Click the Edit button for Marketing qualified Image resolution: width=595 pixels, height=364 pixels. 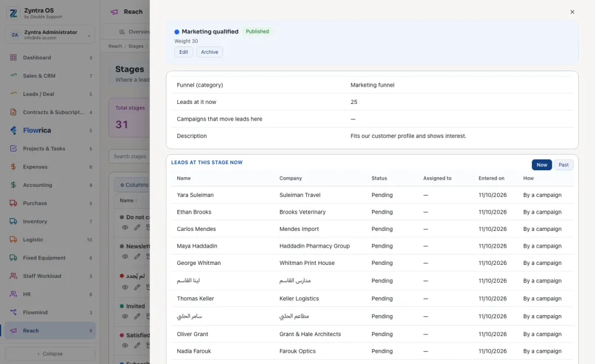click(183, 52)
